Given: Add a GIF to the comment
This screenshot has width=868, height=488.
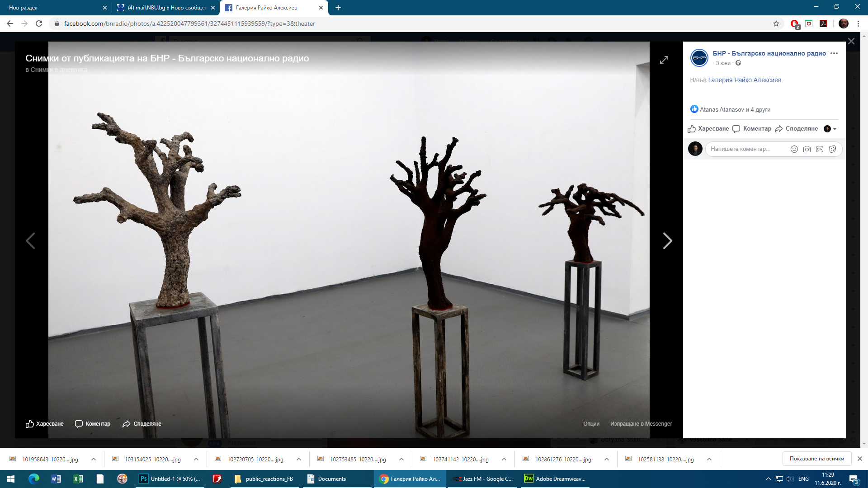Looking at the screenshot, I should 820,149.
